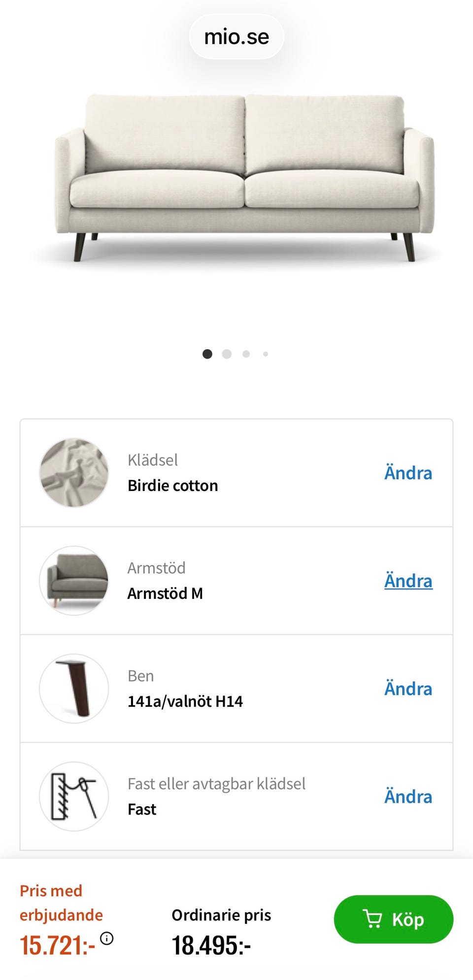
Task: Go to fourth image carousel dot
Action: 266,354
